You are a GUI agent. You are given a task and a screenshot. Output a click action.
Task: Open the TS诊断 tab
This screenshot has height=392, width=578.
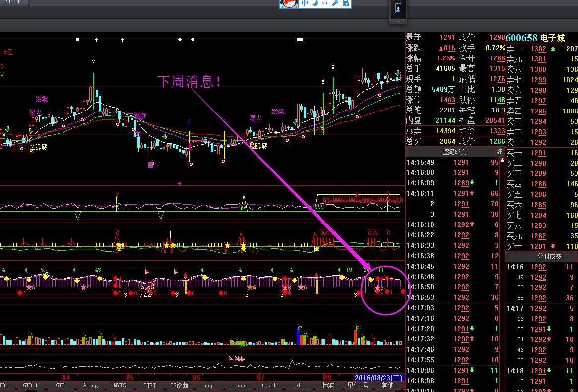pyautogui.click(x=179, y=385)
